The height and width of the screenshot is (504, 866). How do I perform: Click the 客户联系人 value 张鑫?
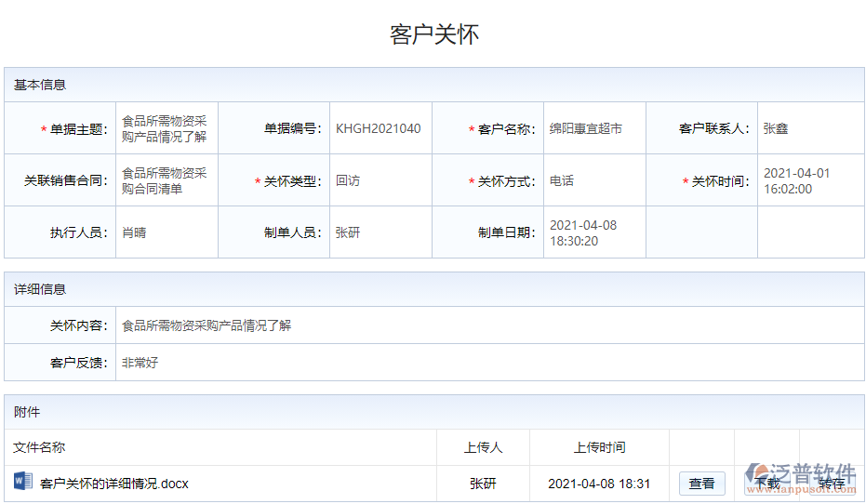point(776,128)
